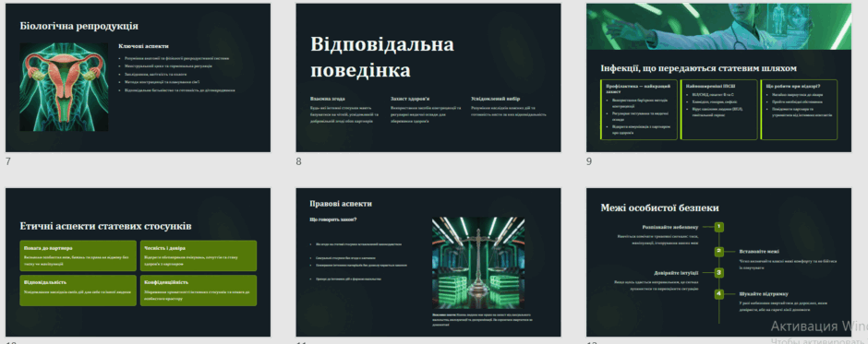Select the Етичні аспекти статевих стосунків slide
868x344 pixels.
point(138,262)
